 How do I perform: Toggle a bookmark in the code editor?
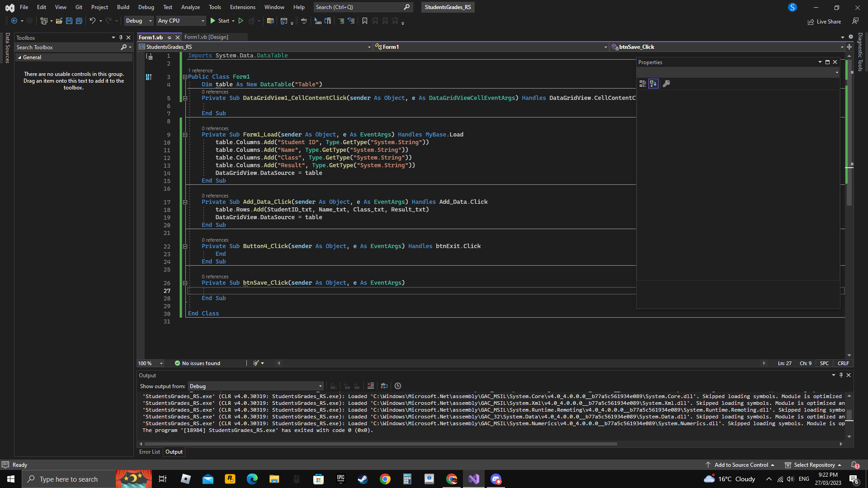click(x=365, y=21)
